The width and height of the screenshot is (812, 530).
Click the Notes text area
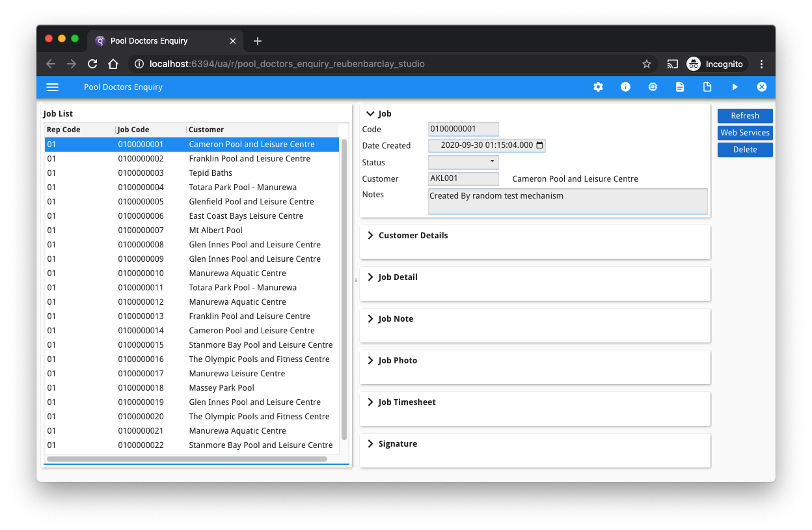[567, 201]
